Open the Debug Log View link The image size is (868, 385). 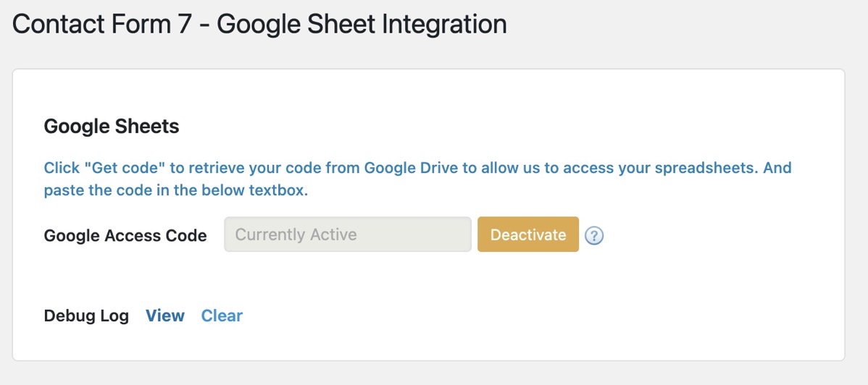[x=165, y=316]
